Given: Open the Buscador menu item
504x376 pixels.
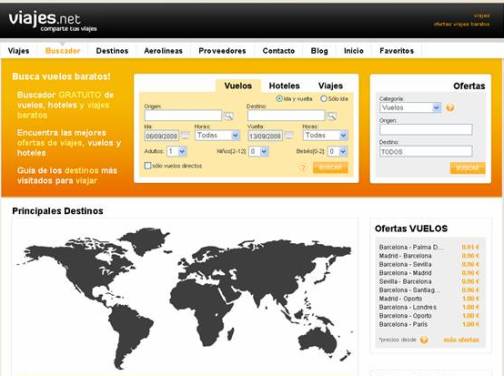Looking at the screenshot, I should click(63, 51).
